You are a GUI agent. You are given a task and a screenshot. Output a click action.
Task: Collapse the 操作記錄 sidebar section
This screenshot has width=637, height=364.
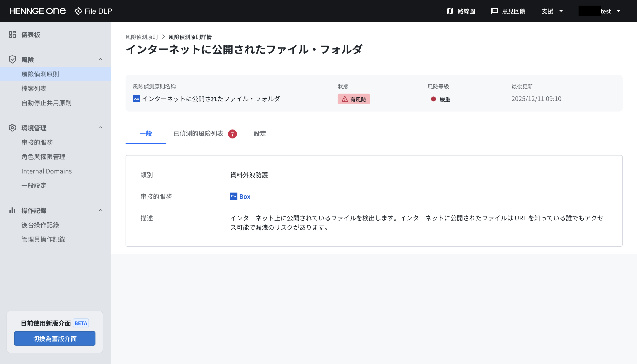101,210
